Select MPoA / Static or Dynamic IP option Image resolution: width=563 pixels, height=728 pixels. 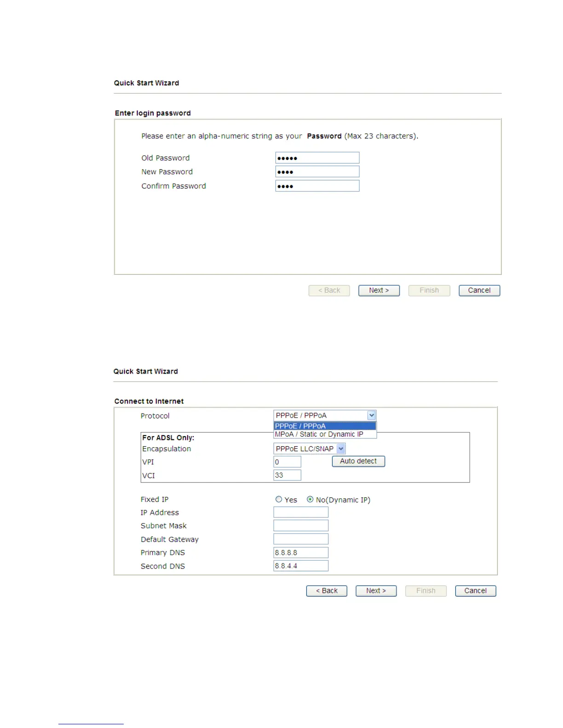[x=325, y=434]
